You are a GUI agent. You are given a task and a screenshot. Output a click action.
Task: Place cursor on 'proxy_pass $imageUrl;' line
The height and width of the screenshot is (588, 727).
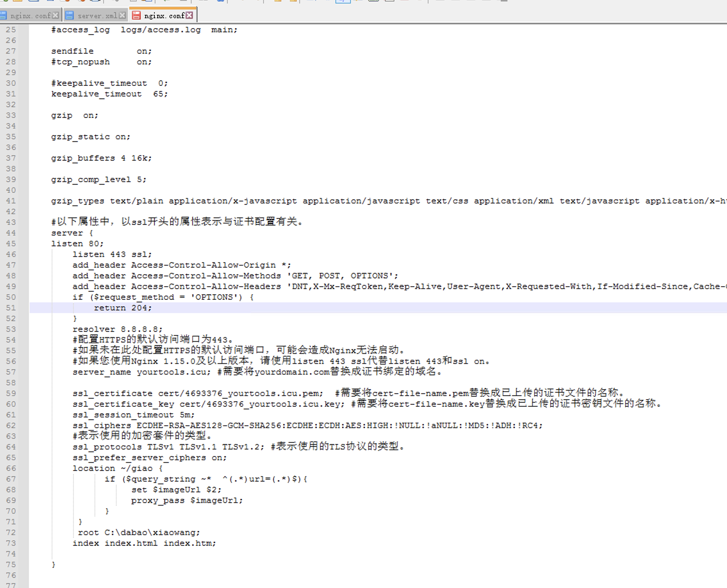[187, 501]
